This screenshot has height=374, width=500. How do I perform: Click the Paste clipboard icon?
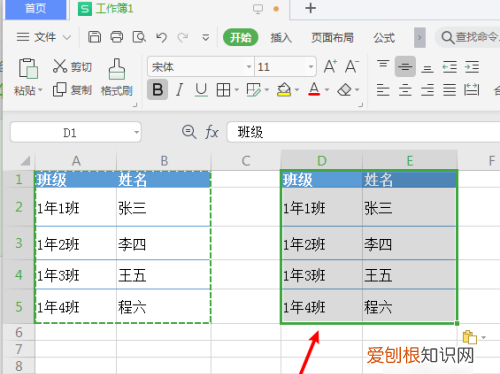pyautogui.click(x=28, y=68)
